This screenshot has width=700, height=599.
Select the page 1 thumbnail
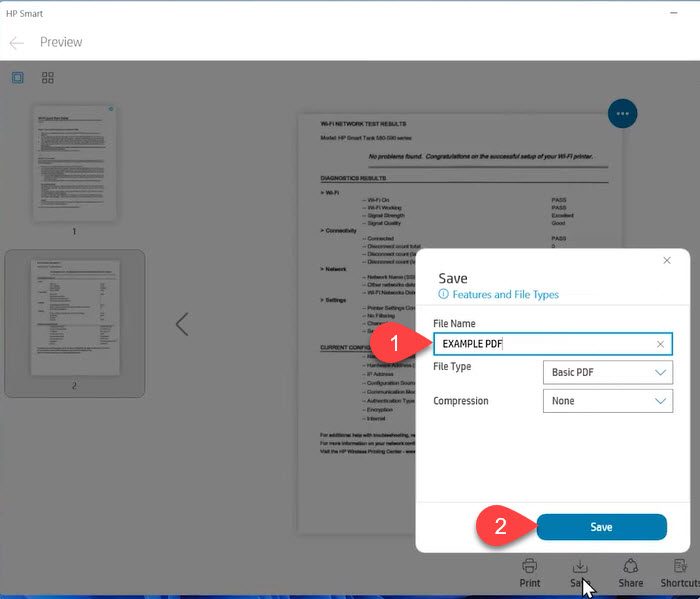pyautogui.click(x=74, y=164)
